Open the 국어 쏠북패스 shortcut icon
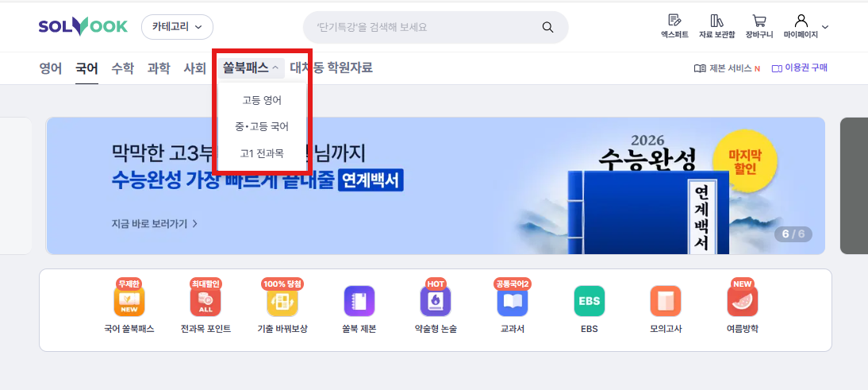This screenshot has width=868, height=390. point(129,301)
